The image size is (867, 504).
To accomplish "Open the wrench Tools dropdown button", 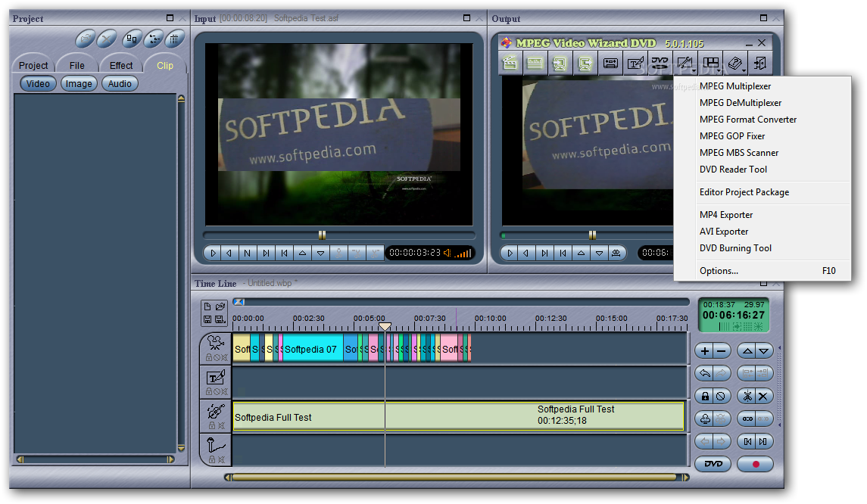I will [685, 63].
